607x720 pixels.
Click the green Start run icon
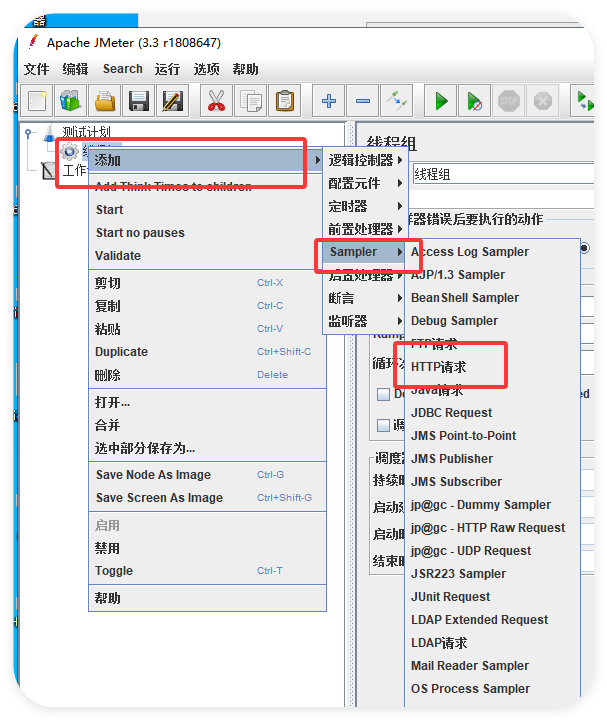click(440, 101)
